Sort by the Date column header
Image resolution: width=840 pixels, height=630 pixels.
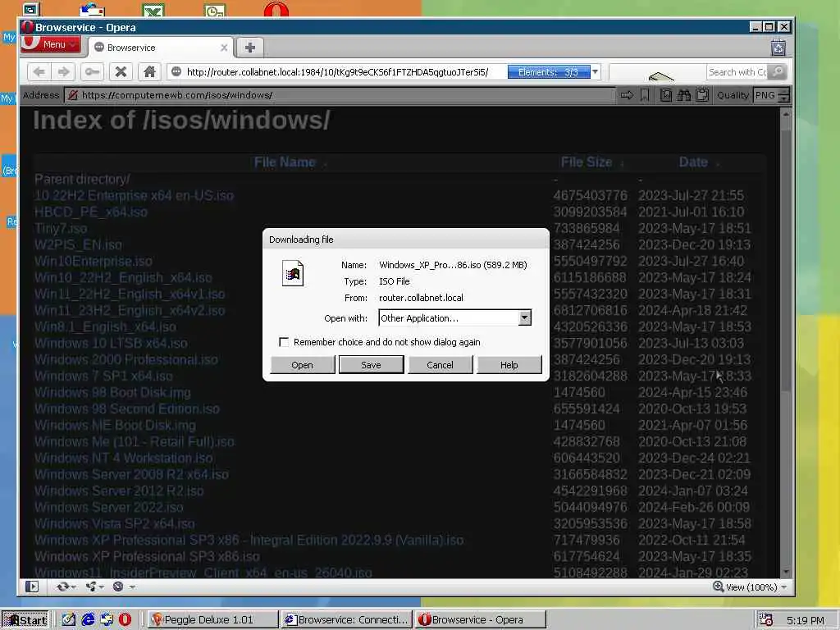tap(693, 162)
